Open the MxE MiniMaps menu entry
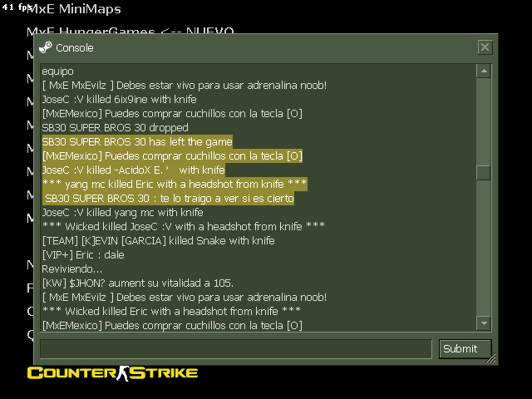532x399 pixels. click(x=74, y=9)
